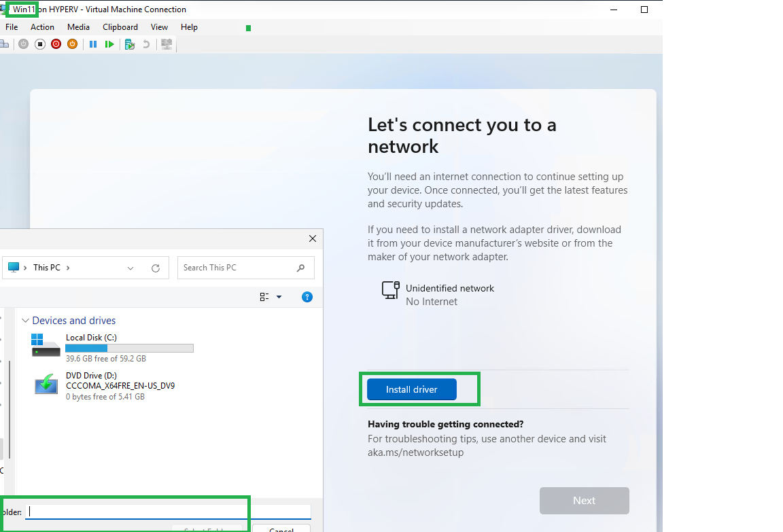This screenshot has height=532, width=783.
Task: Click Cancel in the folder dialog
Action: tap(281, 529)
